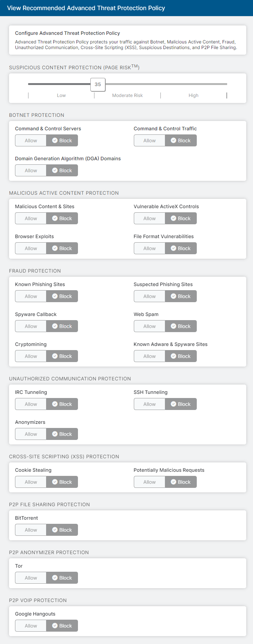253x644 pixels.
Task: Allow IRC Tunneling
Action: [x=31, y=404]
